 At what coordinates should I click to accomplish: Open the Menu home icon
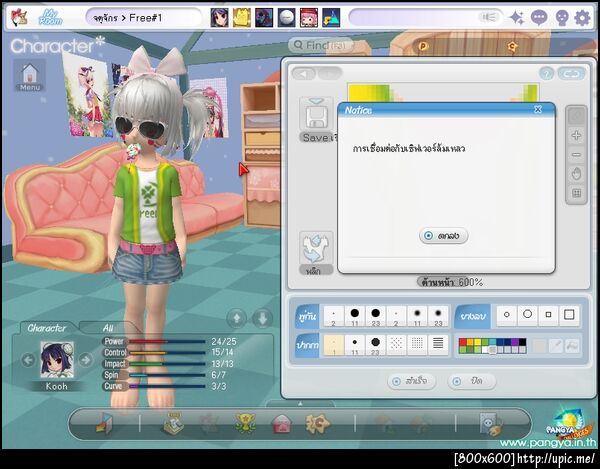pos(30,76)
